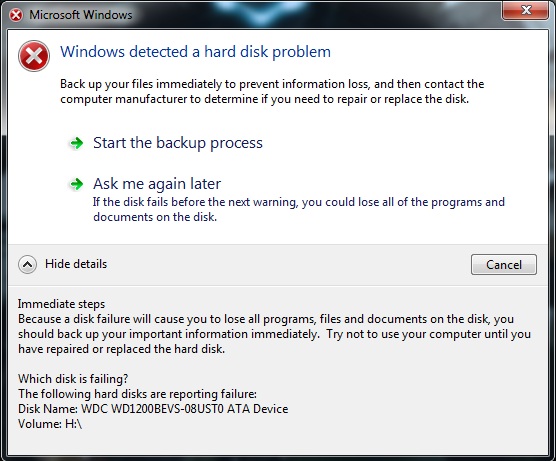Viewport: 556px width, 461px height.
Task: Click the small red error icon in title bar
Action: [16, 15]
